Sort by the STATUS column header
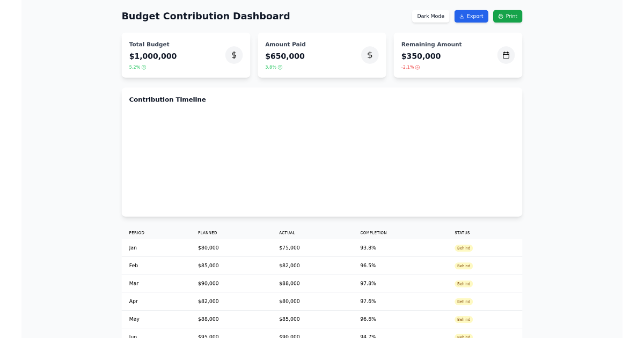The height and width of the screenshot is (338, 644). click(462, 232)
